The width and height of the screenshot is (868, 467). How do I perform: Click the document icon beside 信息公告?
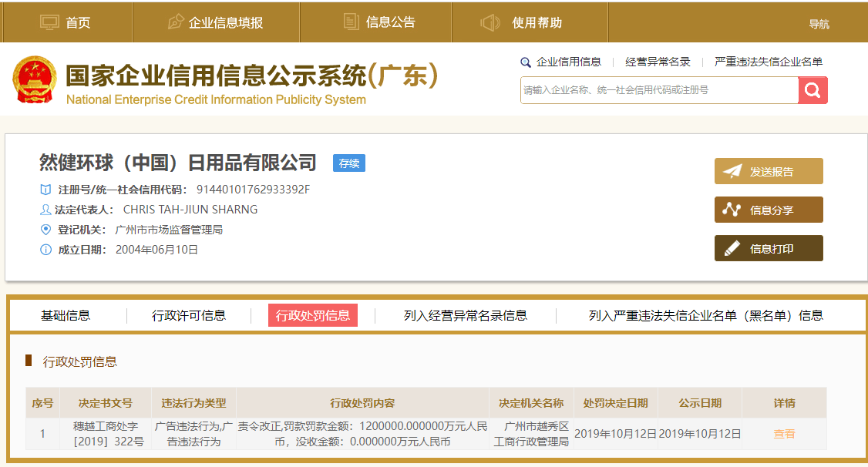[351, 22]
